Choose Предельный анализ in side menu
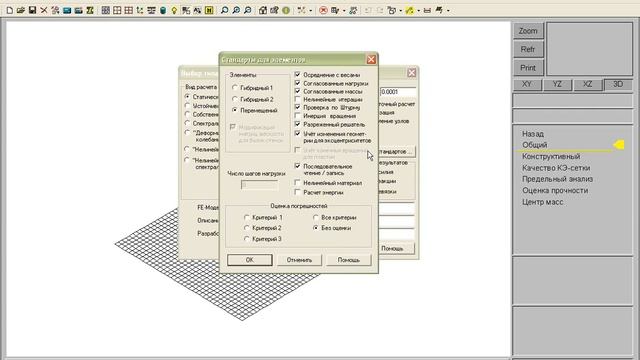 [558, 179]
